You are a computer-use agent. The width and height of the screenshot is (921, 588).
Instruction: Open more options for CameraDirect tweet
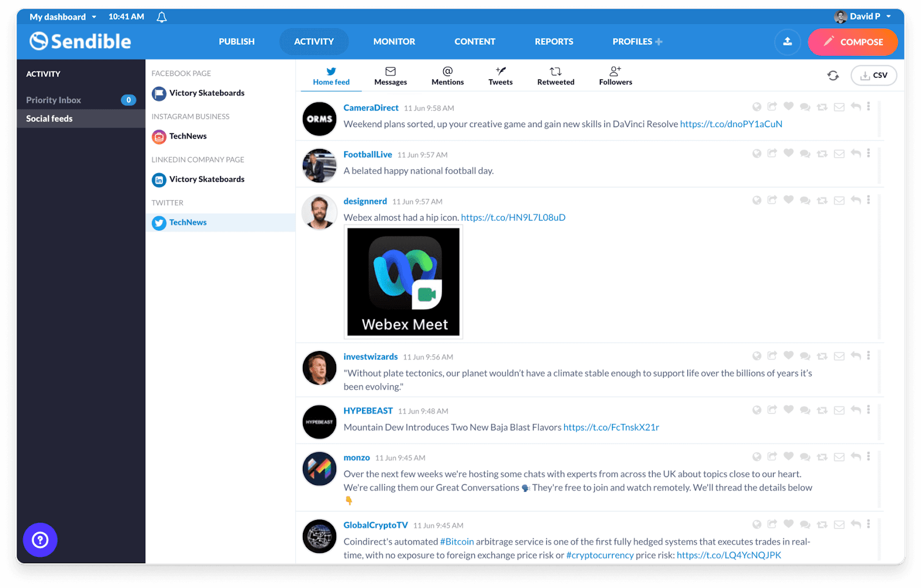pos(869,106)
